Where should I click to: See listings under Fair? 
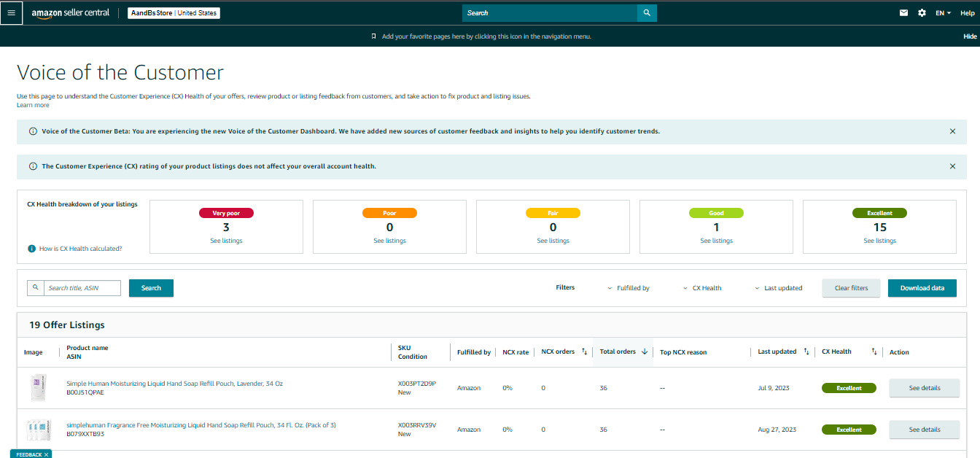553,241
